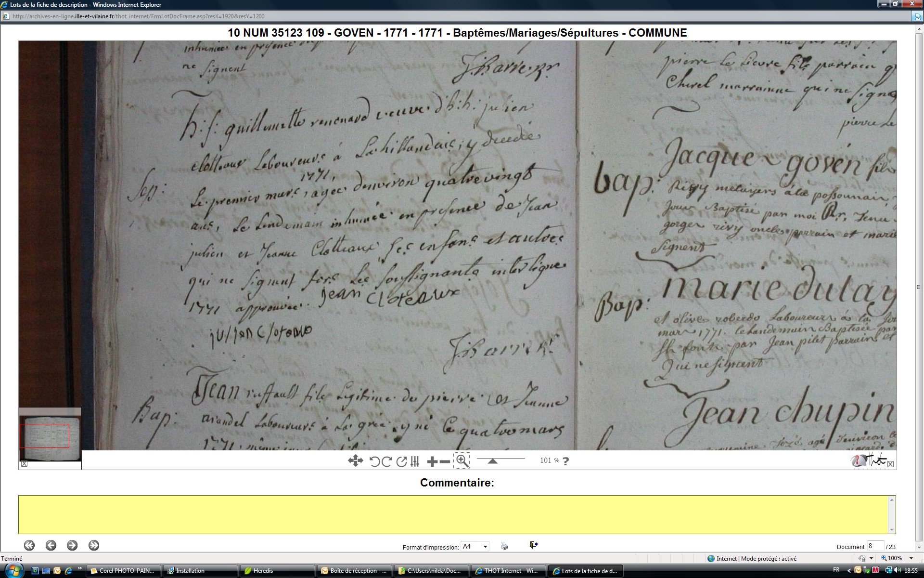Reset image rotation with circular arrow icon

(401, 461)
